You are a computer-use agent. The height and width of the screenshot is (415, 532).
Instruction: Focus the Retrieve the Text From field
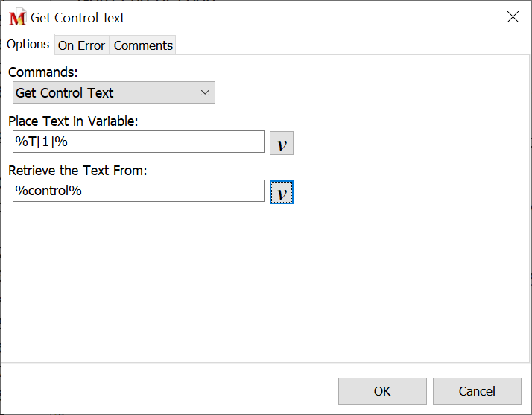click(139, 191)
